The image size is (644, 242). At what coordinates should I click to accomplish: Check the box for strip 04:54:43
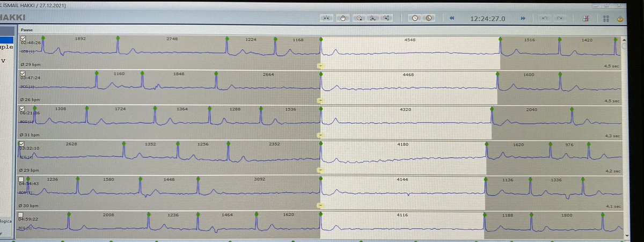[21, 178]
